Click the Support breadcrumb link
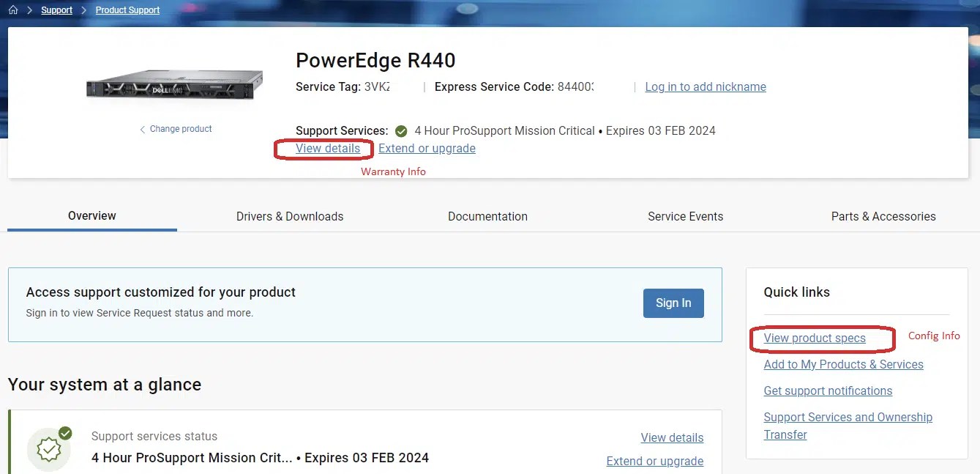Viewport: 980px width, 474px height. [56, 10]
